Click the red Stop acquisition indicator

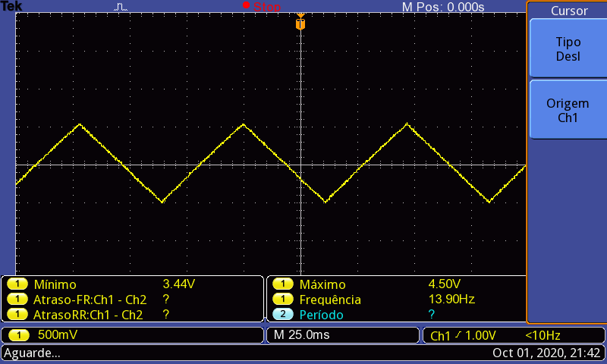coord(261,6)
